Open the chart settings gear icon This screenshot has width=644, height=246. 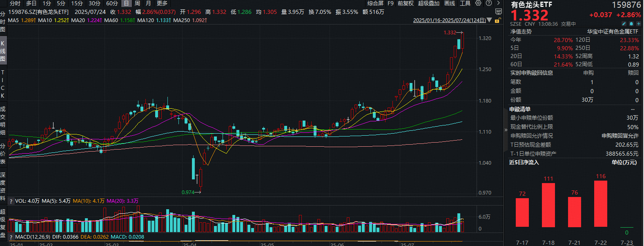(x=478, y=3)
